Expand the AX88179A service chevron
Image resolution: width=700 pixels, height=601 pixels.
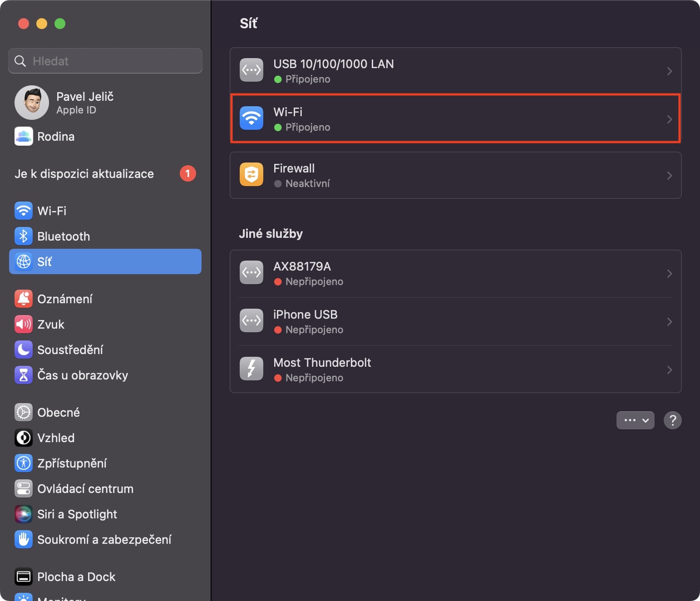[669, 274]
